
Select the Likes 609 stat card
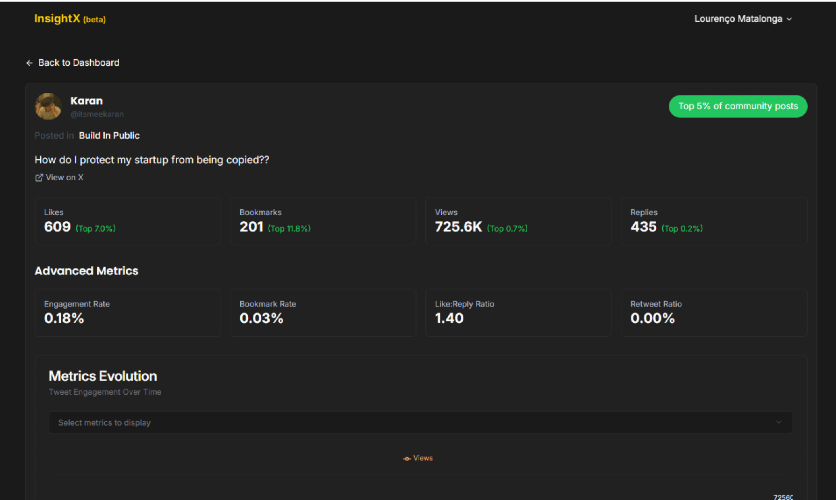tap(128, 221)
